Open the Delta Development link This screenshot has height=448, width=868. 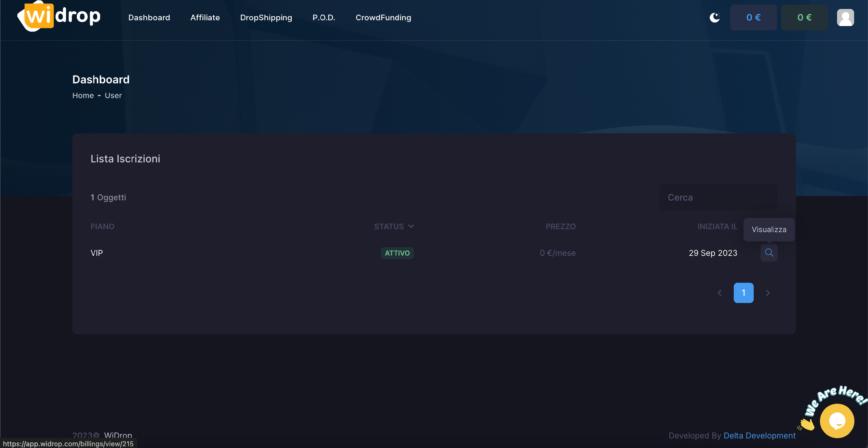(x=759, y=436)
